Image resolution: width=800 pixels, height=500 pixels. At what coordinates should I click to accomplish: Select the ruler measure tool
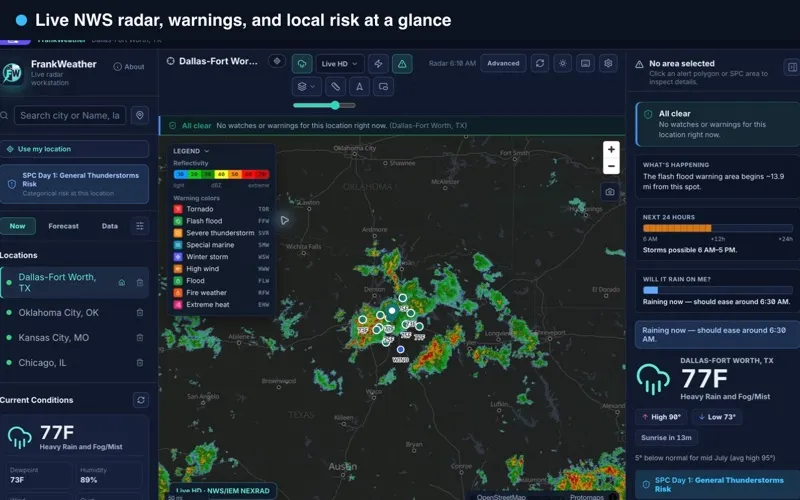335,87
